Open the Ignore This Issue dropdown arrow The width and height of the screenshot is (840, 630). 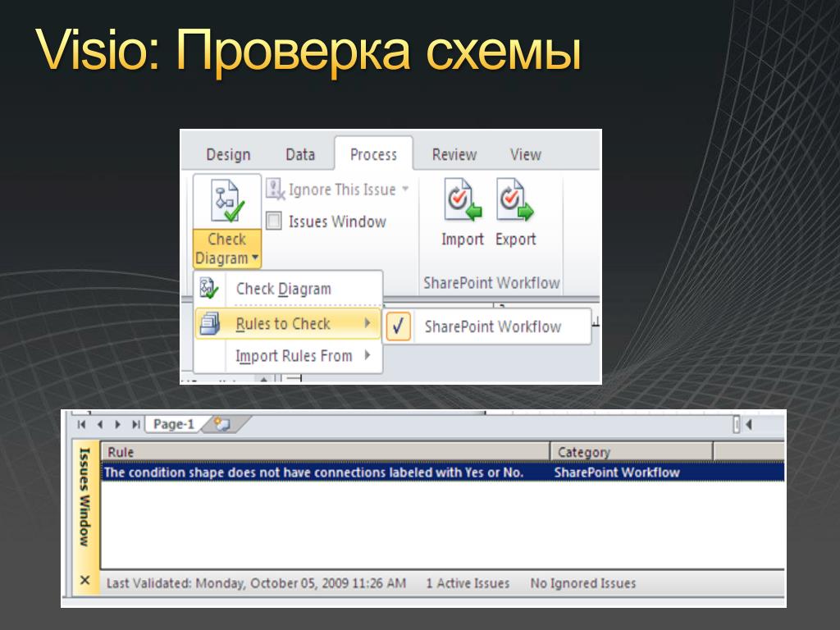pyautogui.click(x=405, y=189)
